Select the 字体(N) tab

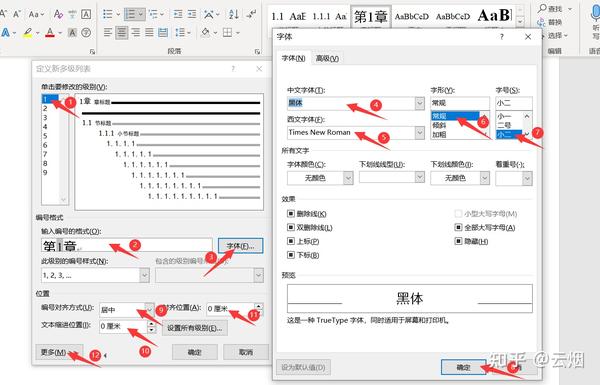[293, 58]
